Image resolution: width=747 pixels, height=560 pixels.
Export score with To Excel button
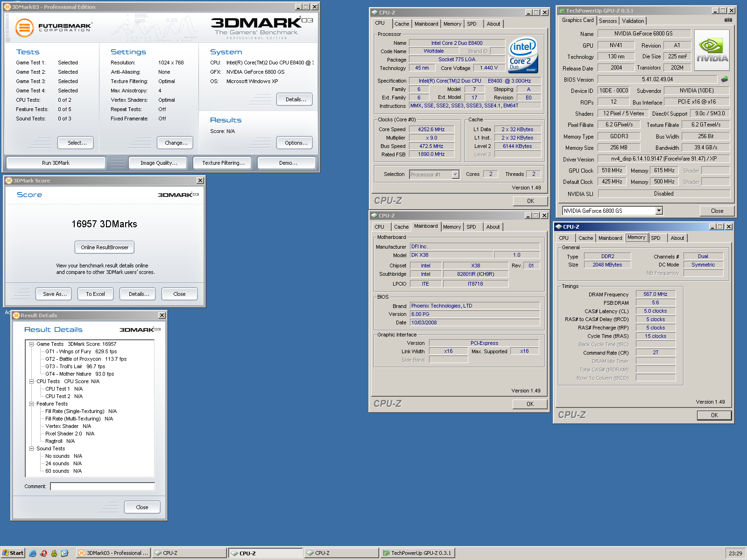pyautogui.click(x=95, y=294)
